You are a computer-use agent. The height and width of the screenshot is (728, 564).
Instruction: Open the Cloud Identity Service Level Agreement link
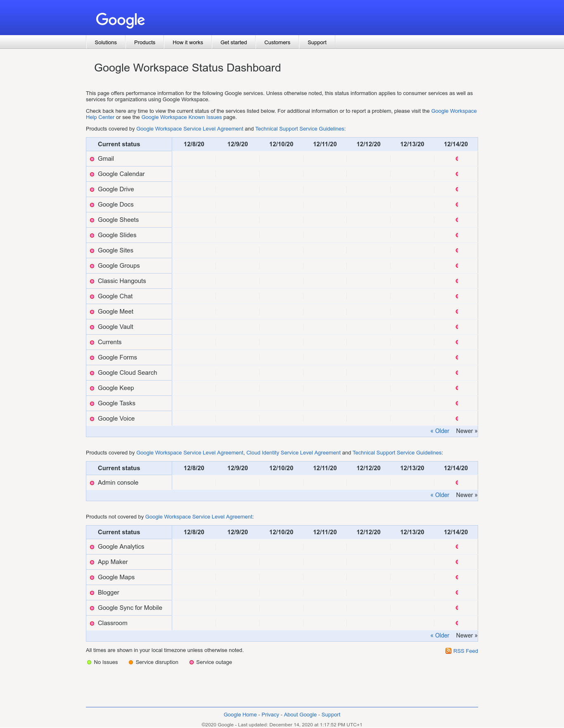294,453
